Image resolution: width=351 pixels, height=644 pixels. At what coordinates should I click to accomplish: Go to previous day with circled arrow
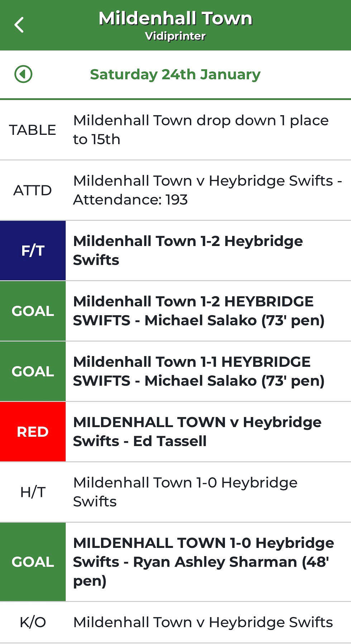click(x=23, y=74)
